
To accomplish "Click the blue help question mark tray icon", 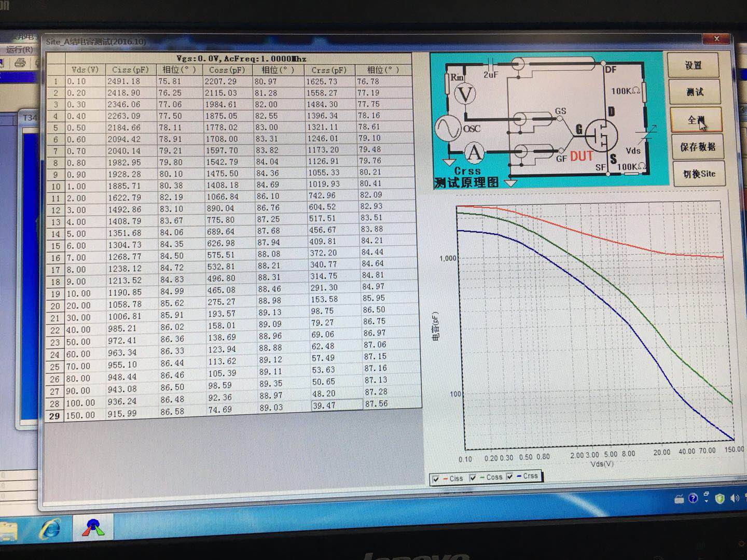I will pos(693,498).
